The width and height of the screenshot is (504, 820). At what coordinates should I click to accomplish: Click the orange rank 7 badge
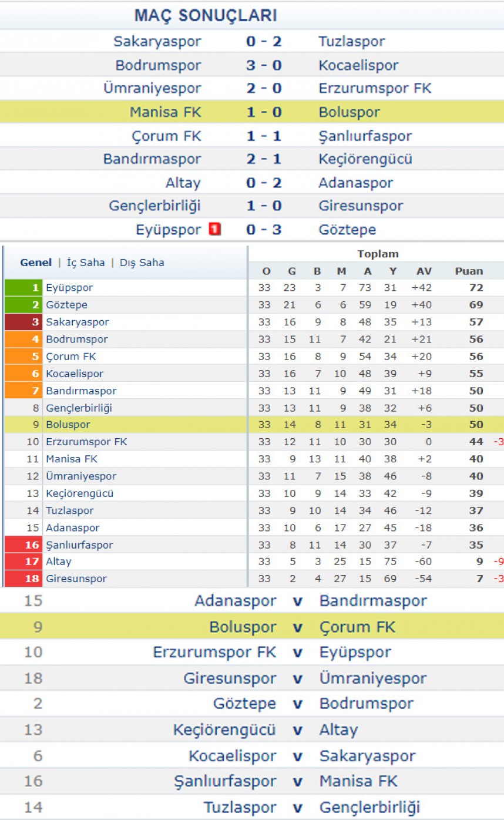23,391
